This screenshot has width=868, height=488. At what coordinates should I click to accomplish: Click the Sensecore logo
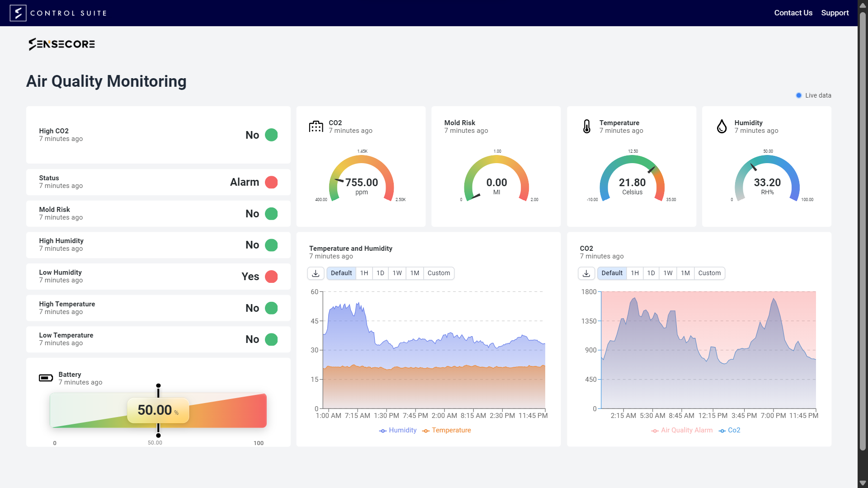(62, 44)
